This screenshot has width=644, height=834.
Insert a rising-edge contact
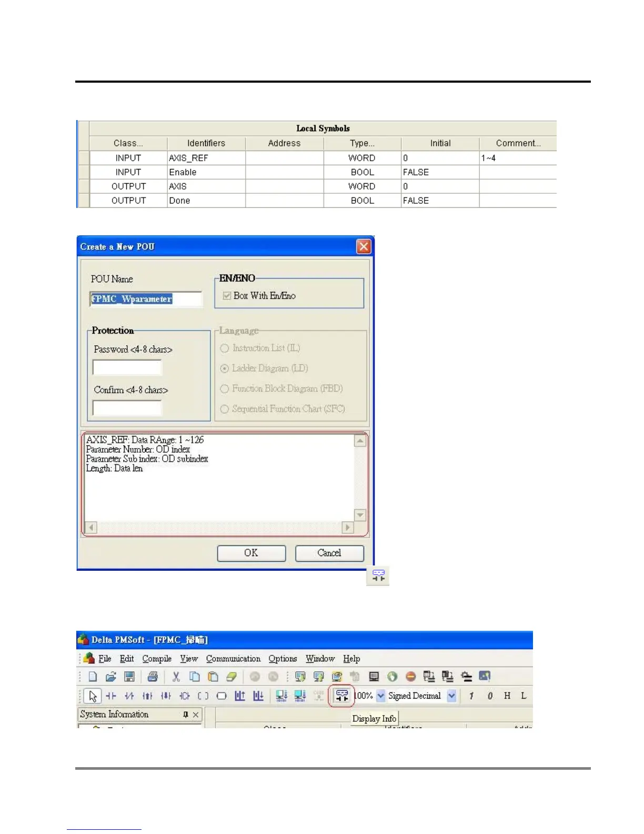click(148, 696)
